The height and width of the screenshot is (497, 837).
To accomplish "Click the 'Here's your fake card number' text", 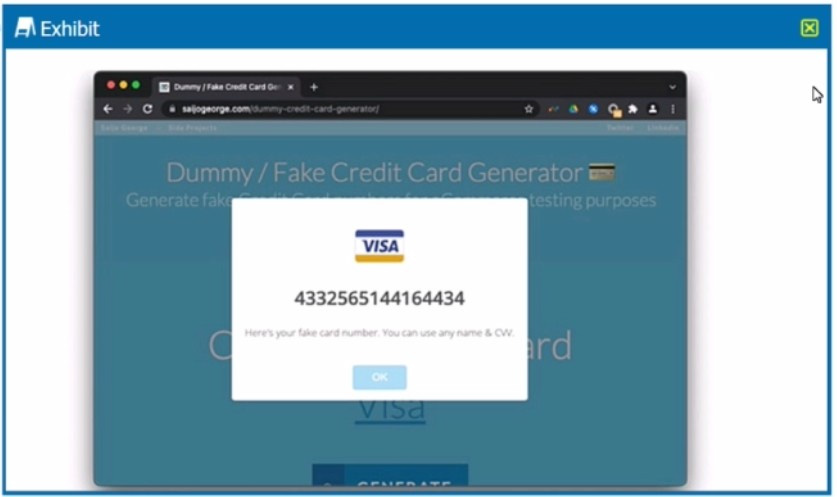I will point(379,333).
